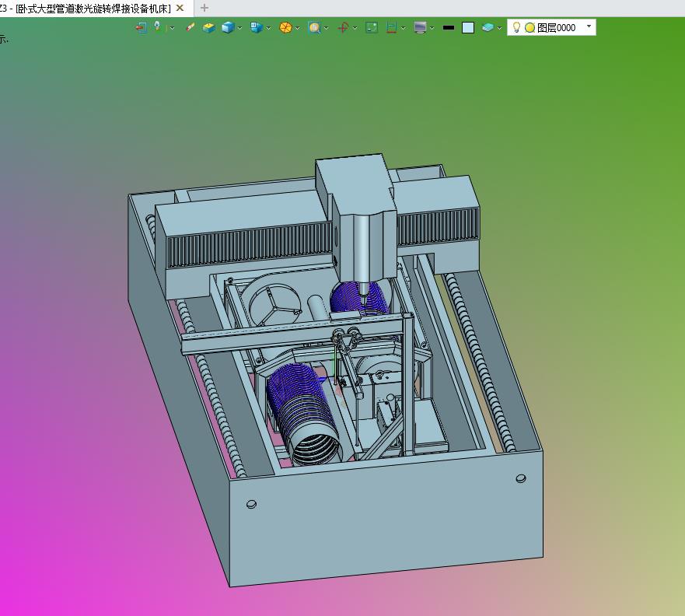Expand the view orientation dropdown arrow
Image resolution: width=685 pixels, height=616 pixels.
click(268, 28)
